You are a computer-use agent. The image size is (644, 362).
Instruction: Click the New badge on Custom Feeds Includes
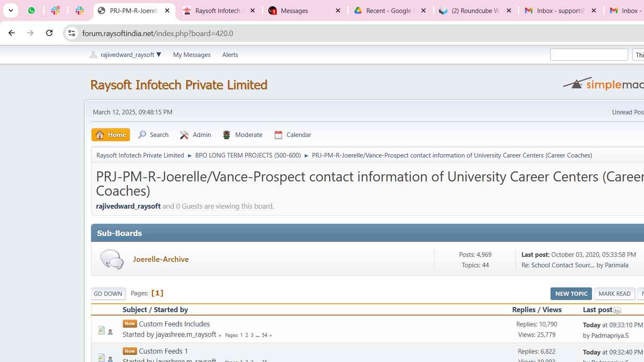click(x=130, y=323)
